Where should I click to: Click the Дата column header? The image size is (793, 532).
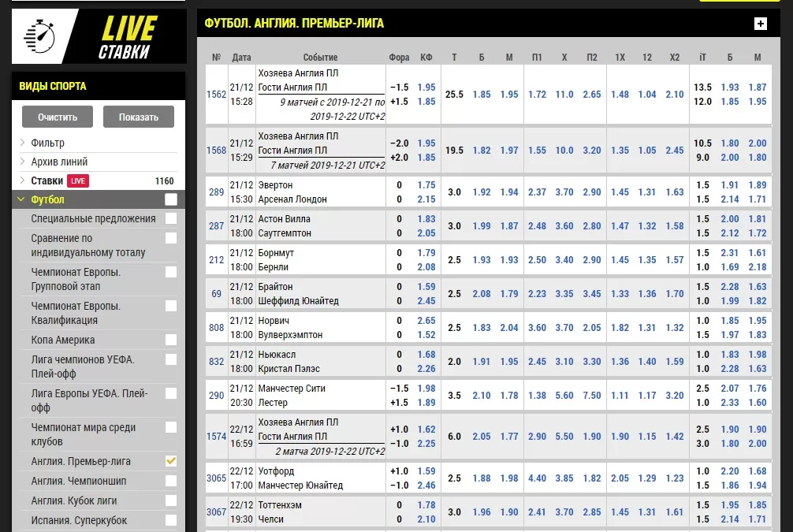click(241, 58)
